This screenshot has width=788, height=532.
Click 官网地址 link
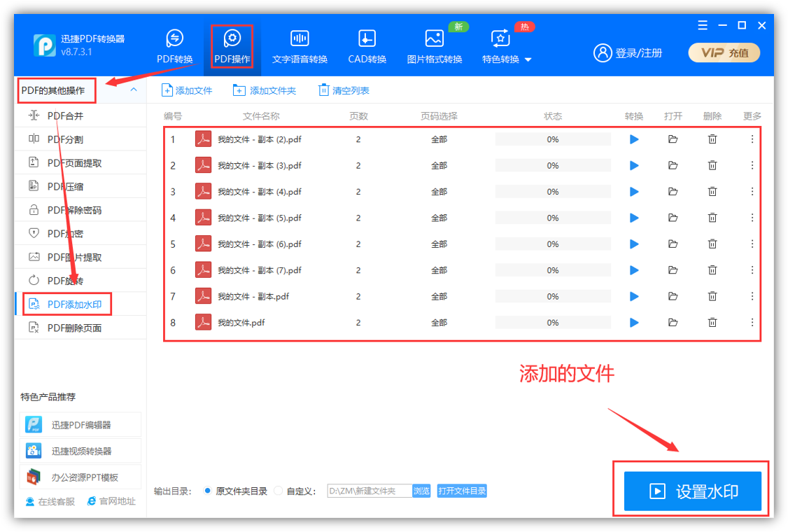(111, 501)
